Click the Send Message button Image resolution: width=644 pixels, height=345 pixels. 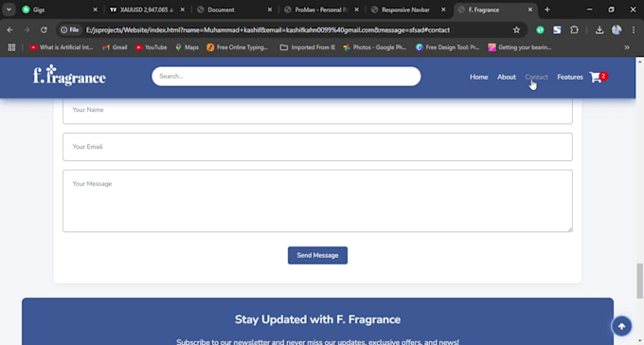click(317, 255)
